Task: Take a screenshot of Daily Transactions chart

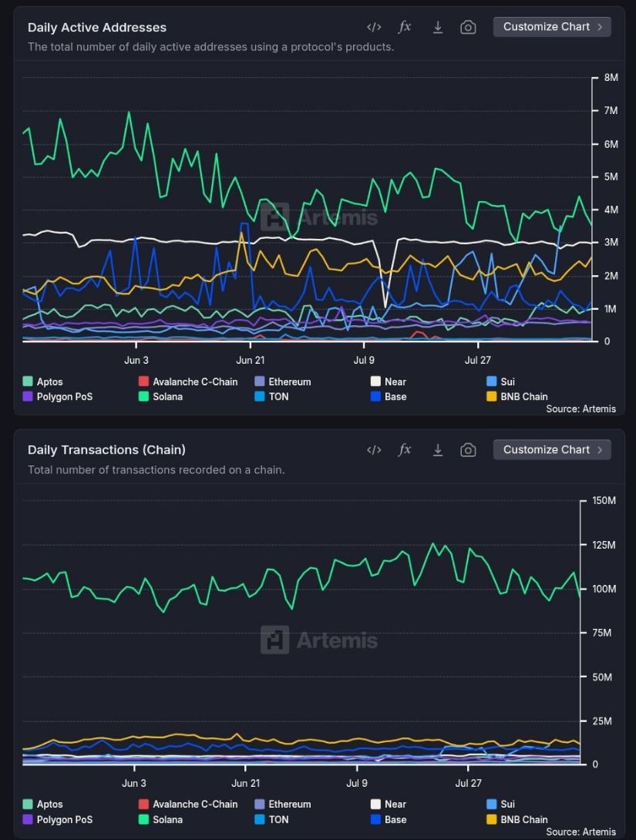Action: coord(468,450)
